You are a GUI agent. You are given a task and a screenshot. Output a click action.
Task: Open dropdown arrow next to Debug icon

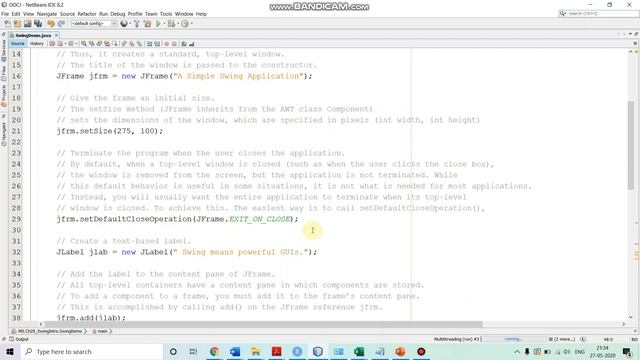[178, 24]
